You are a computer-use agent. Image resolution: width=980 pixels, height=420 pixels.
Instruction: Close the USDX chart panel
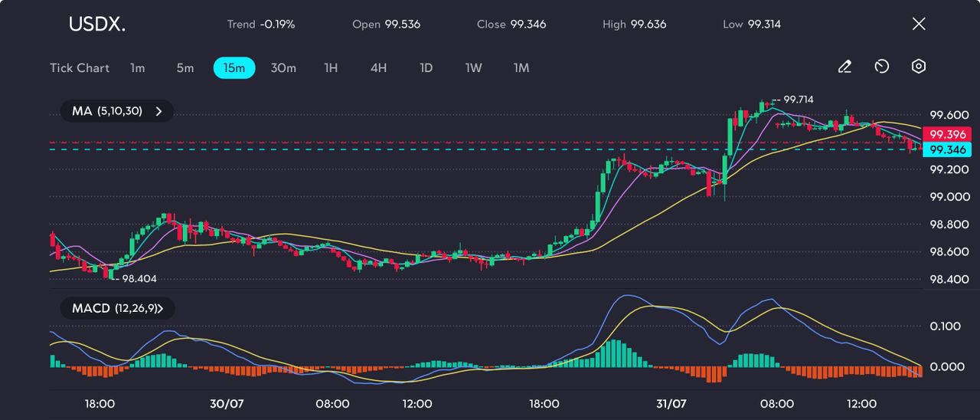pos(919,24)
